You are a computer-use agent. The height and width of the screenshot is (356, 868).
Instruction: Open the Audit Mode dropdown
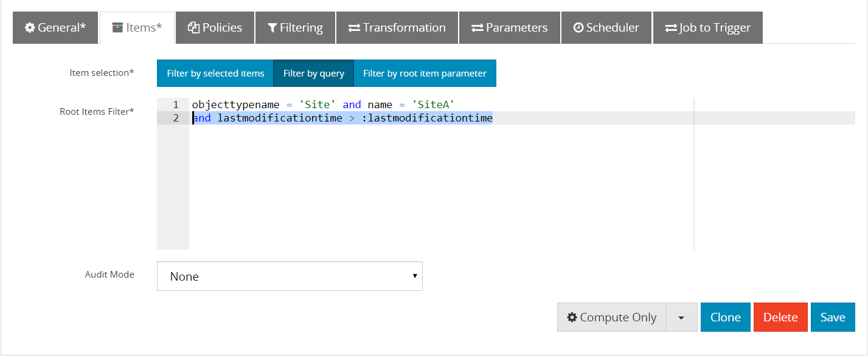click(290, 276)
